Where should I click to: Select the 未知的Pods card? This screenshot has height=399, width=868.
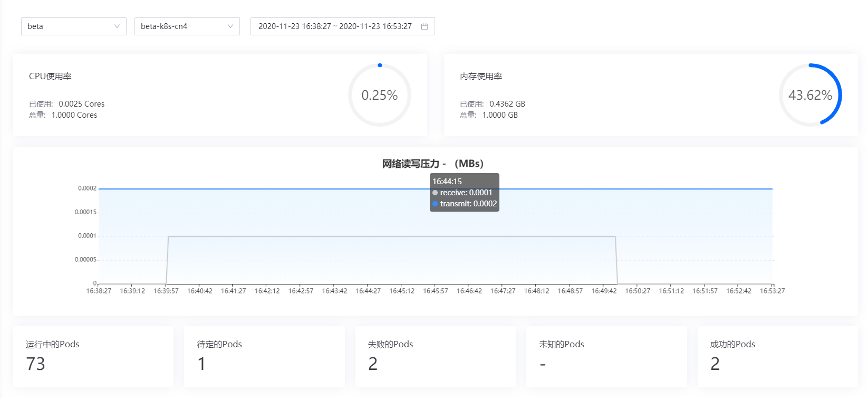(x=606, y=357)
